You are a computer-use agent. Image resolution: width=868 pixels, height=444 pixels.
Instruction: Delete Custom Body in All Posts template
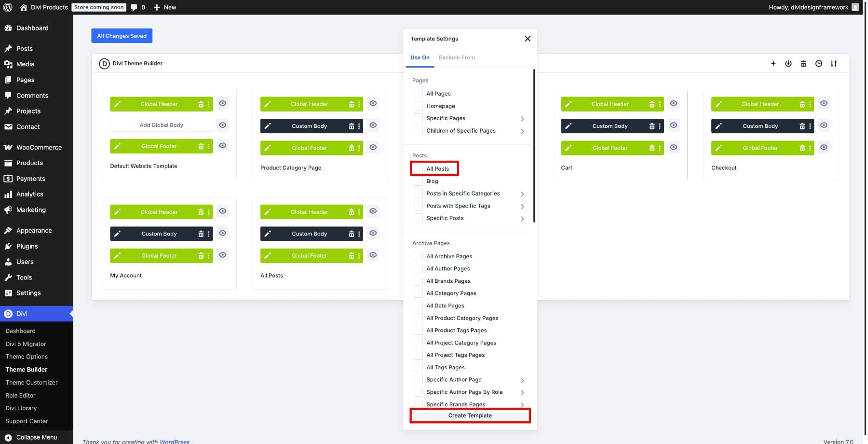[x=352, y=234]
